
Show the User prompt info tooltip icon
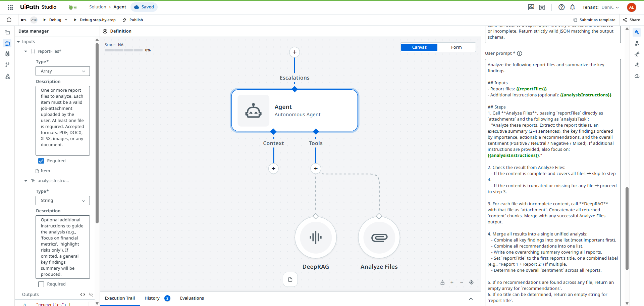pyautogui.click(x=520, y=53)
